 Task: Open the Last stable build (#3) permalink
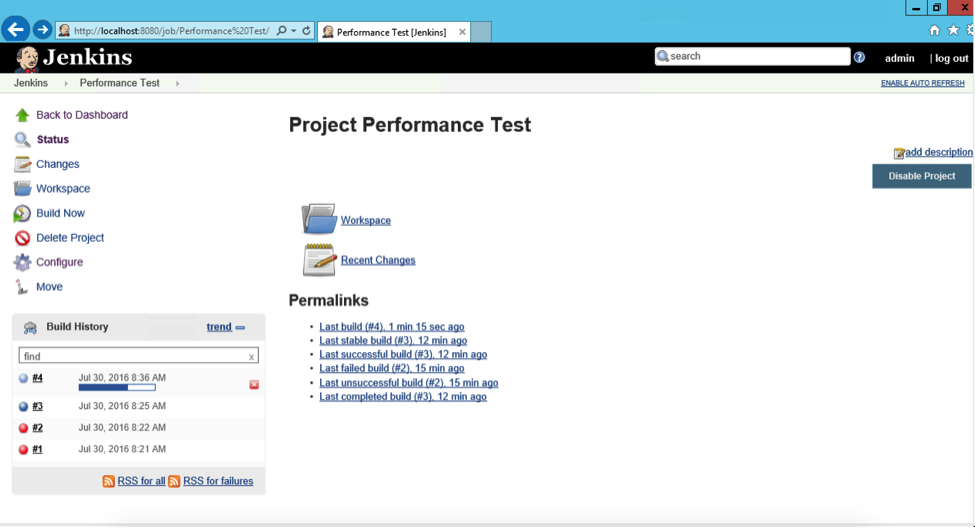click(393, 341)
